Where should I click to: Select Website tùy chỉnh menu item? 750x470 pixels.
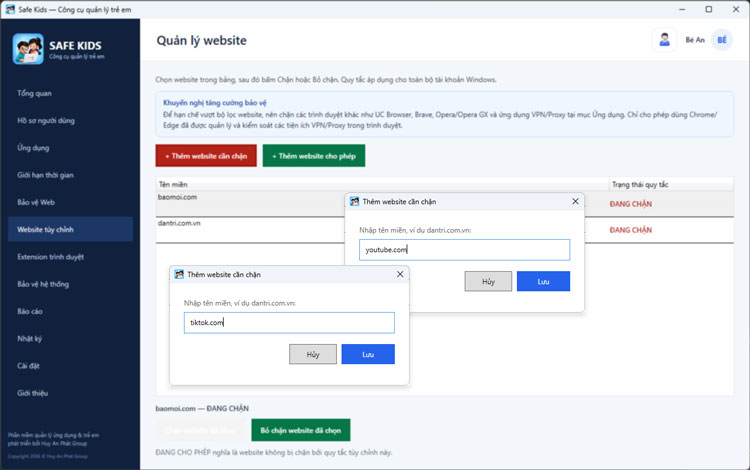tap(70, 230)
